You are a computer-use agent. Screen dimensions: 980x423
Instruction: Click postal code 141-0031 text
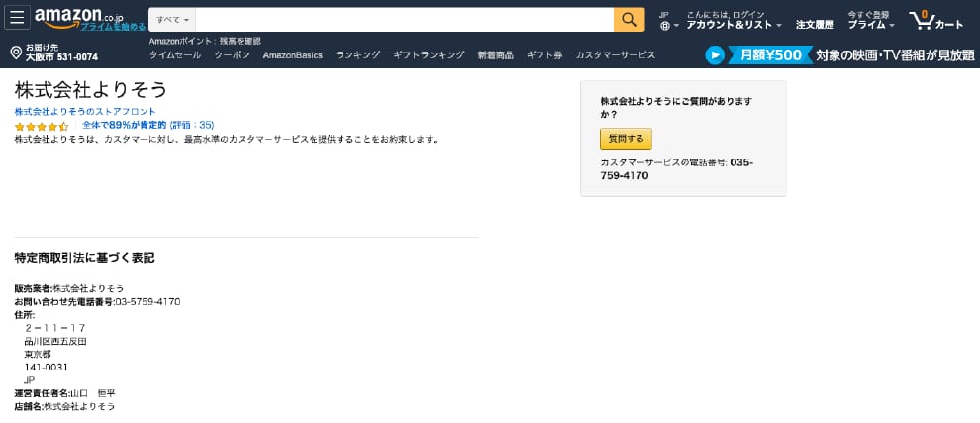pyautogui.click(x=47, y=367)
